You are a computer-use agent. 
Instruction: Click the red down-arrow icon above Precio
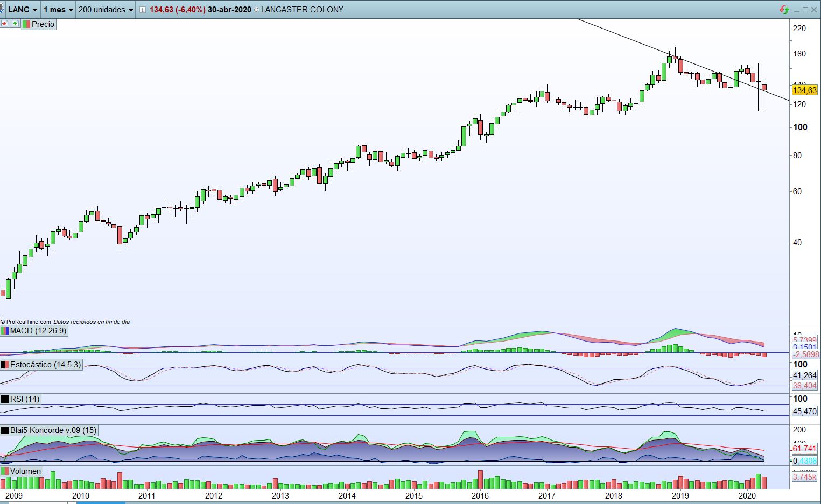(5, 24)
